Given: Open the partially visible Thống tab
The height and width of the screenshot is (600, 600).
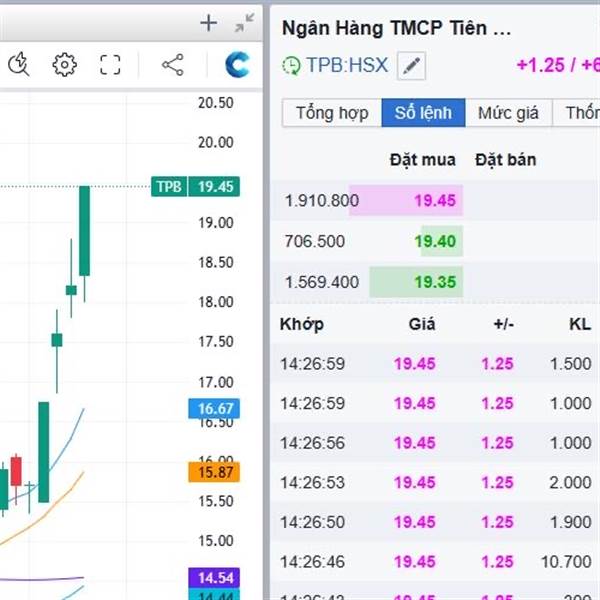Looking at the screenshot, I should coord(577,113).
